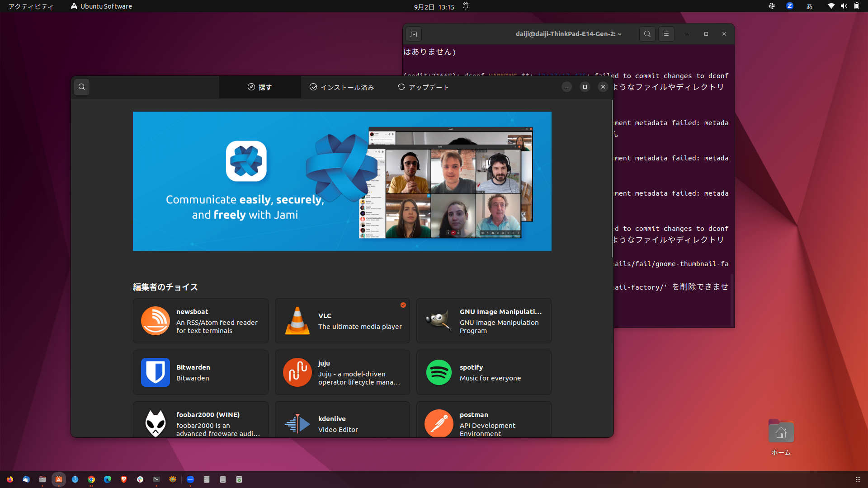
Task: Open the spotify app card
Action: pos(484,372)
